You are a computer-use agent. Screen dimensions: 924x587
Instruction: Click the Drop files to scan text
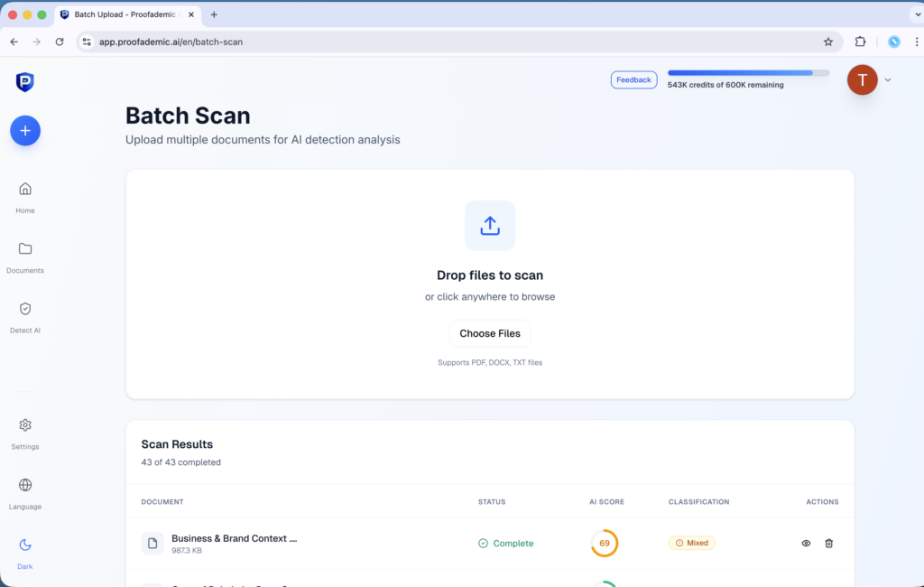coord(490,275)
